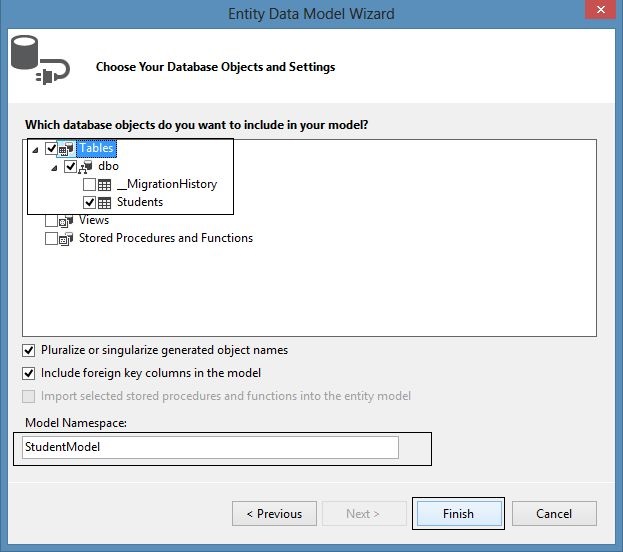Image resolution: width=623 pixels, height=552 pixels.
Task: Check the Stored Procedures and Functions checkbox
Action: tap(51, 238)
